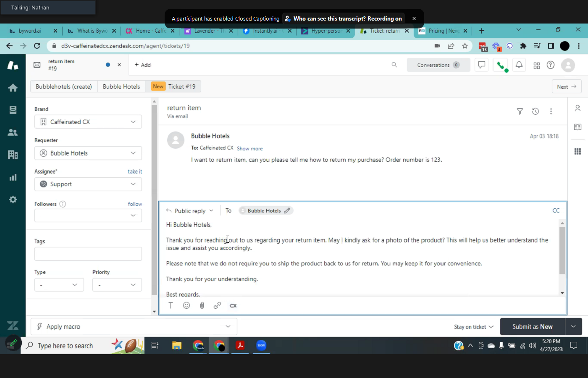This screenshot has height=378, width=588.
Task: Expand the Assignee dropdown showing Support
Action: coord(88,184)
